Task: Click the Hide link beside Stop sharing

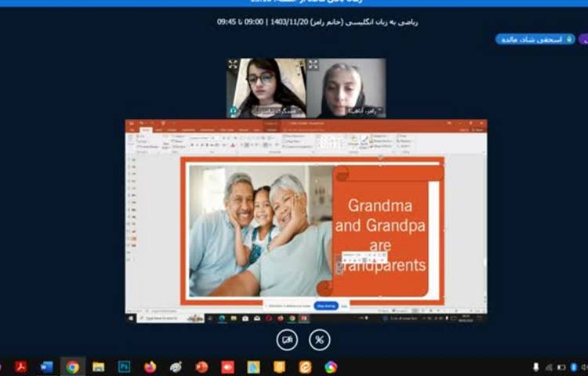Action: pos(344,305)
